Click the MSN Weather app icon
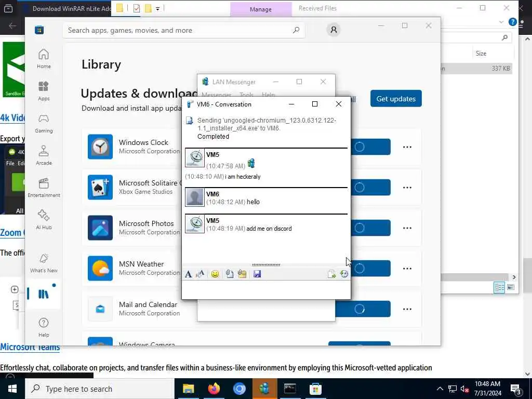532x399 pixels. point(100,269)
